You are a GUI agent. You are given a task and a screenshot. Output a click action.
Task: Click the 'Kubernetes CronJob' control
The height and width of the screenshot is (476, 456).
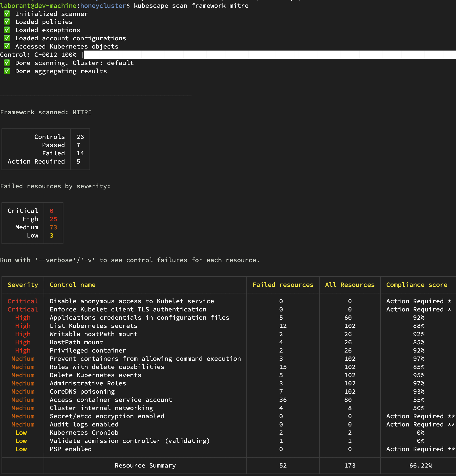[84, 433]
